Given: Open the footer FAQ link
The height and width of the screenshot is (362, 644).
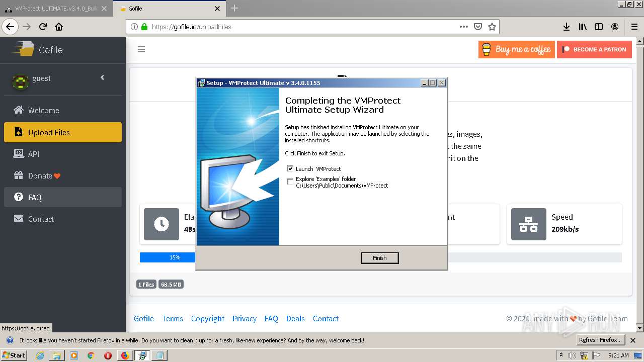Looking at the screenshot, I should [271, 318].
